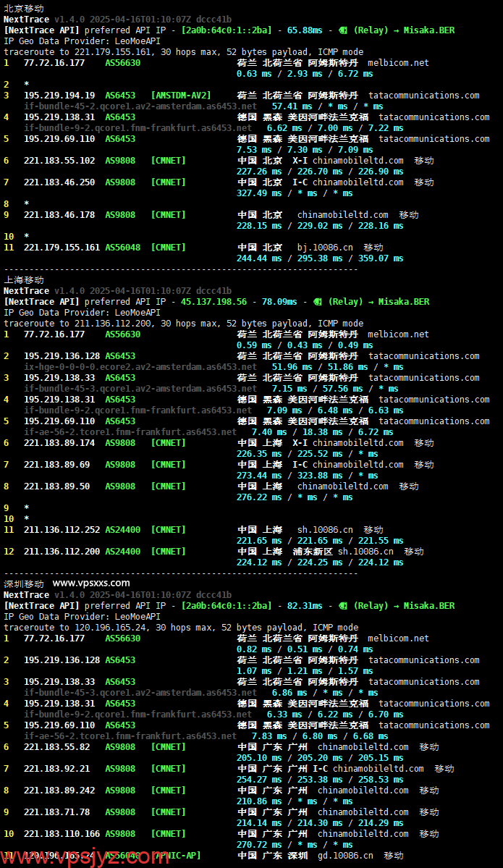Click the 270.72 ms latency value

(260, 845)
